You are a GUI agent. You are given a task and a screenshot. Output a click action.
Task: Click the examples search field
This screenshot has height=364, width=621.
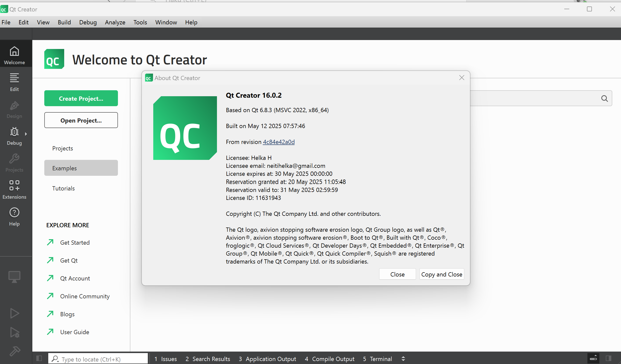[x=541, y=98]
